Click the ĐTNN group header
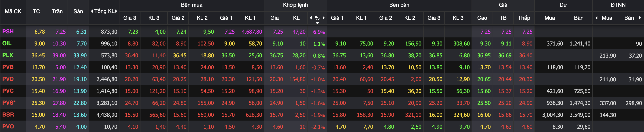Viewport: 644px width, 132px height. 618,5
